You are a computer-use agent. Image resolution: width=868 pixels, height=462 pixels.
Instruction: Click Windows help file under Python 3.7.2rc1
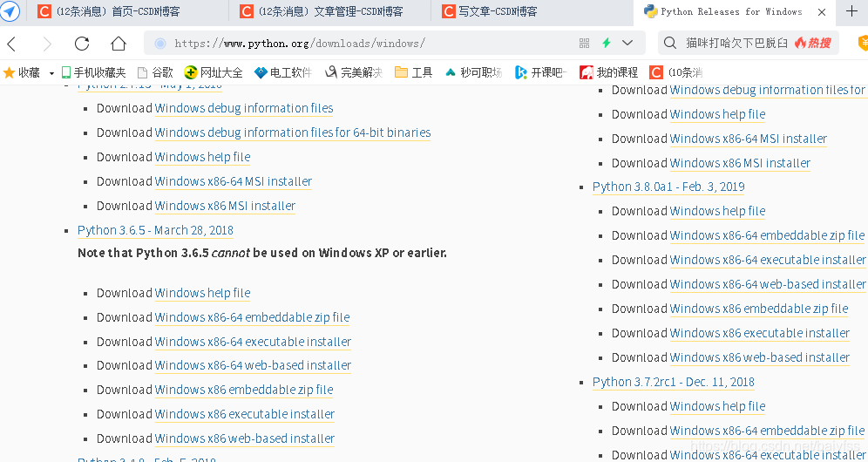[x=717, y=406]
